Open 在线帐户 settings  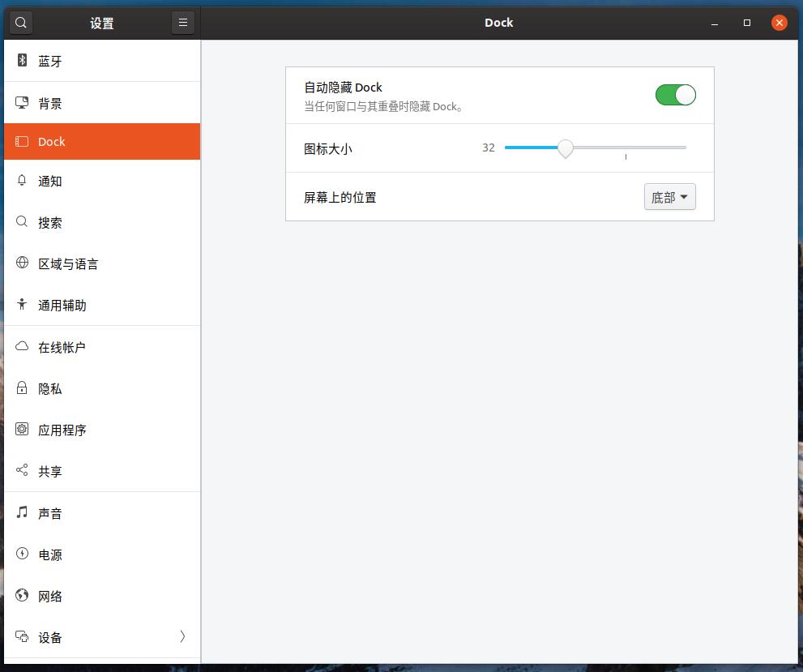(102, 347)
